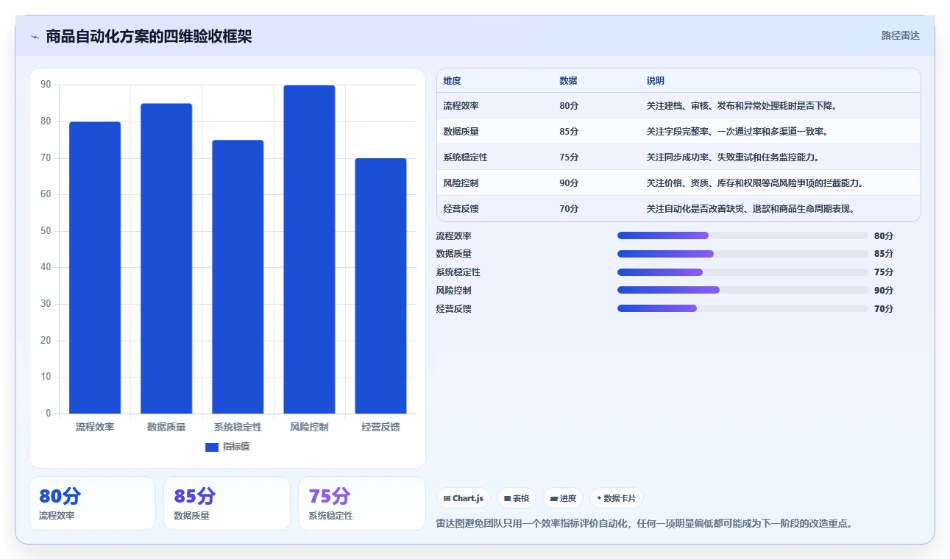Select the 数据质量 table row name
The width and height of the screenshot is (950, 560).
[461, 132]
